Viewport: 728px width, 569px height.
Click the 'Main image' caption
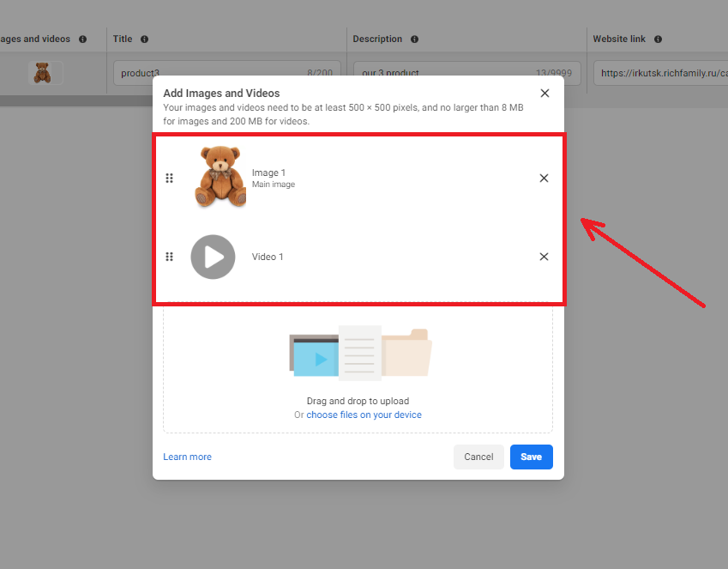(274, 185)
